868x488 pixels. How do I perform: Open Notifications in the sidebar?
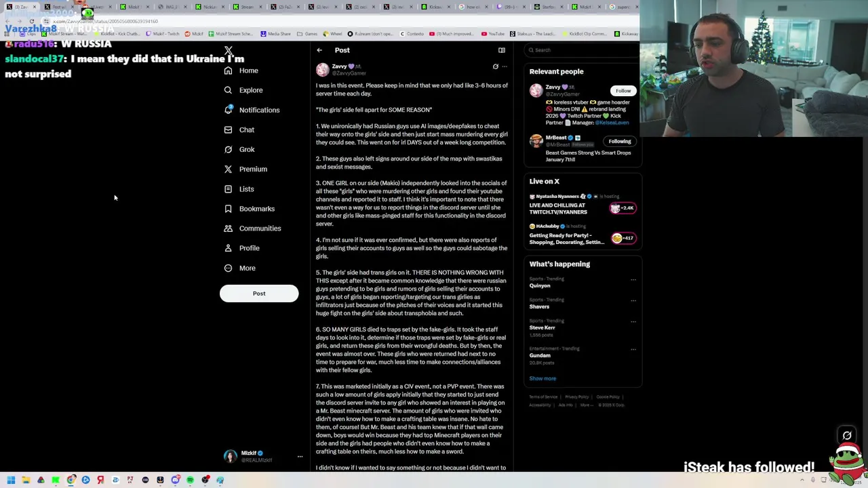(252, 110)
